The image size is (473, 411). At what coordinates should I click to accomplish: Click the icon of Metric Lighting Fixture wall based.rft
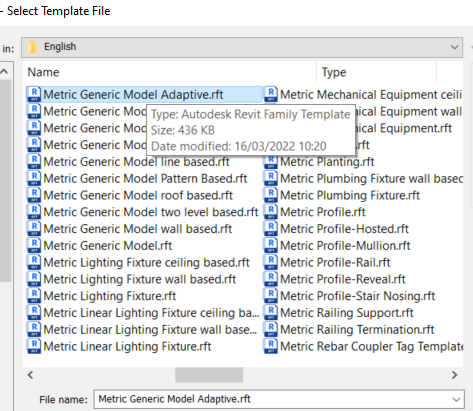click(x=34, y=279)
